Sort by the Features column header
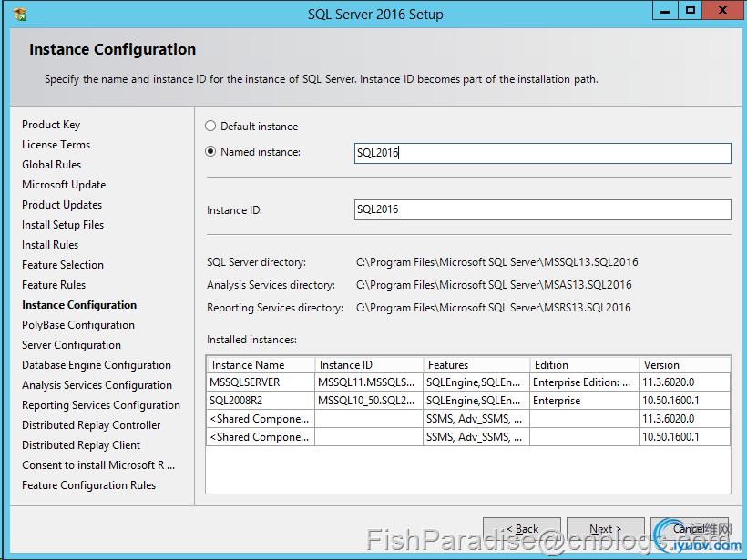Screen dimensions: 747x560 click(476, 365)
